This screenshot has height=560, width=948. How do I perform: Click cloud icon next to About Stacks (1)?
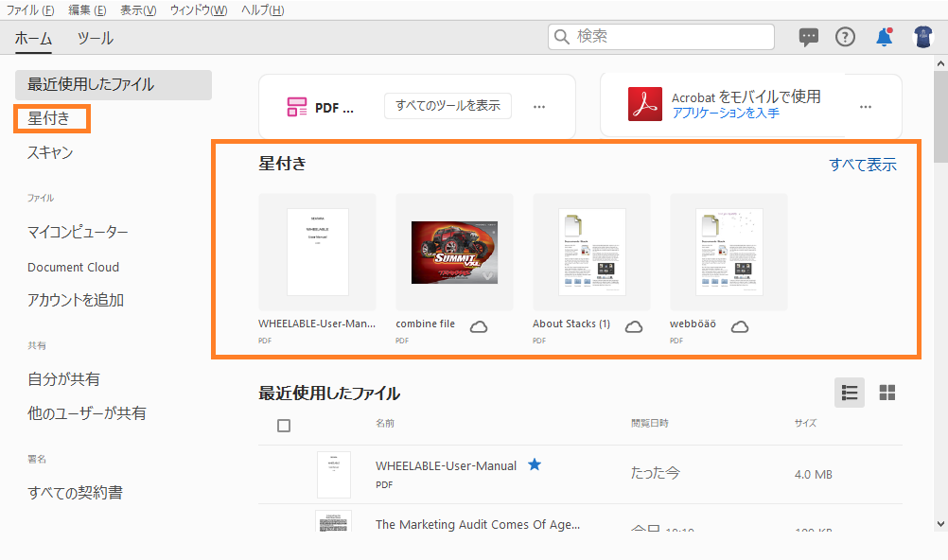[634, 327]
